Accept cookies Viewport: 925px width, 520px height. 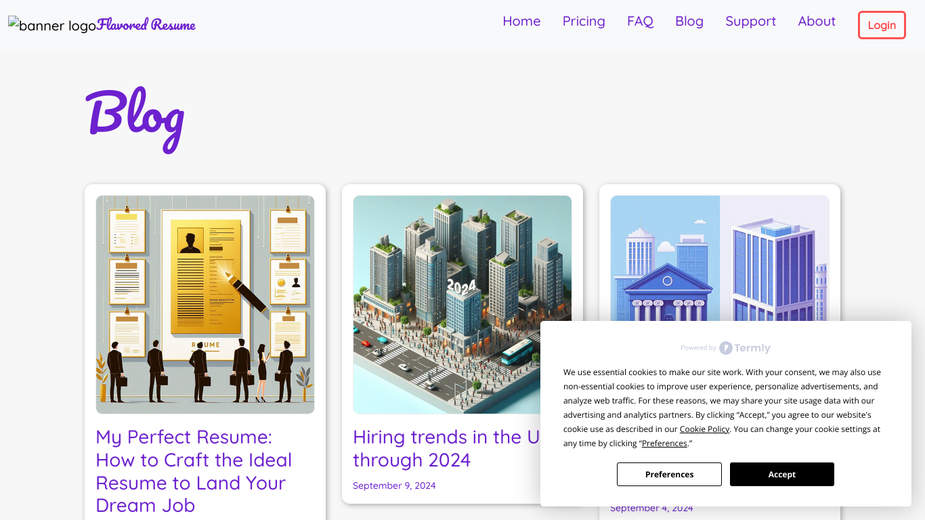pos(782,475)
